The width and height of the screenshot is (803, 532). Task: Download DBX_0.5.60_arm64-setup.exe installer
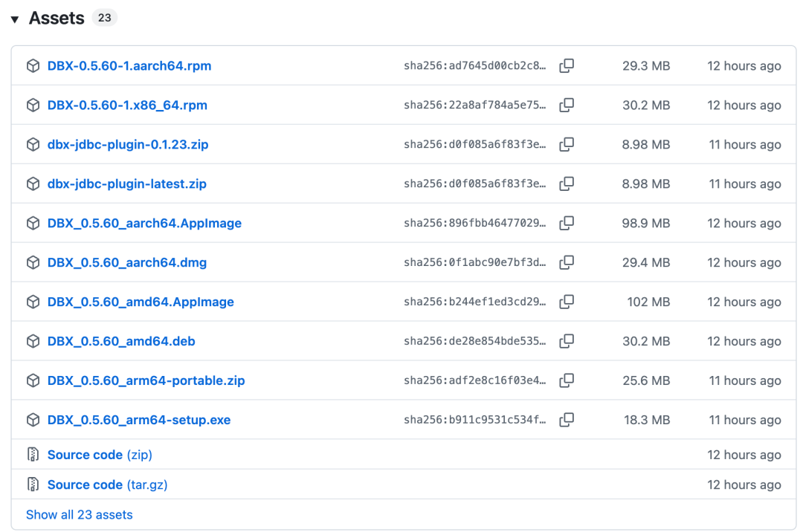pyautogui.click(x=139, y=421)
